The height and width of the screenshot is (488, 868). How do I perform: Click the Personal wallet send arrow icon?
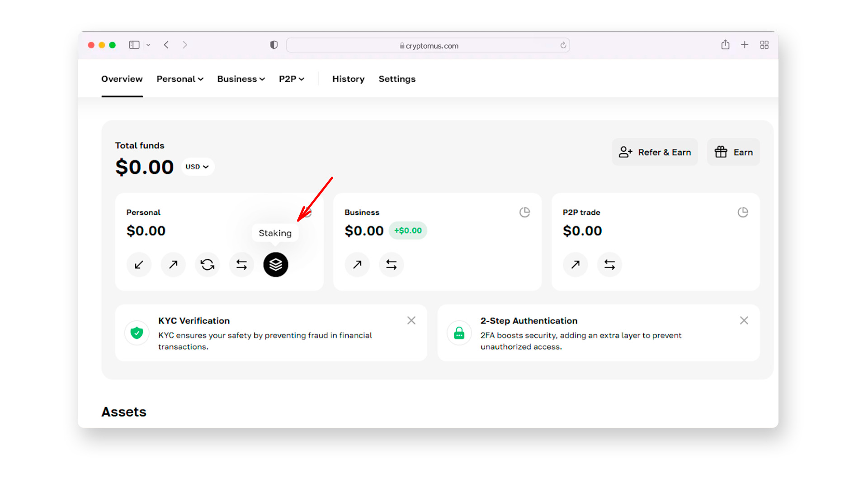[x=173, y=264]
